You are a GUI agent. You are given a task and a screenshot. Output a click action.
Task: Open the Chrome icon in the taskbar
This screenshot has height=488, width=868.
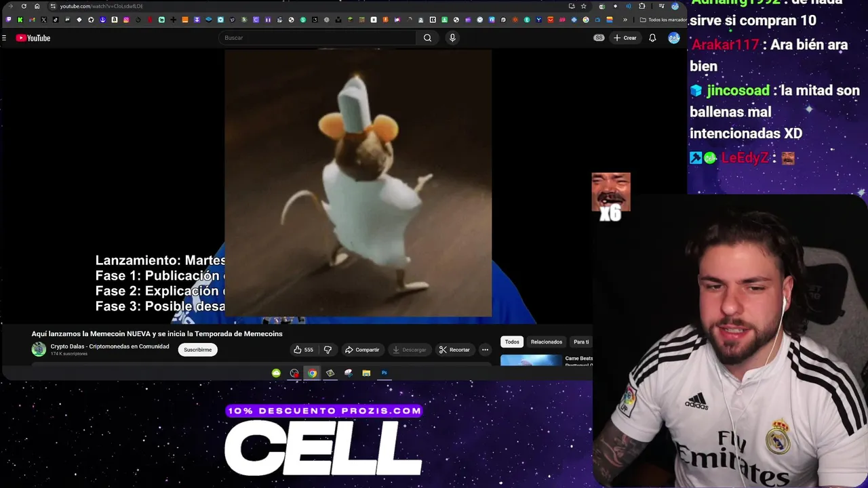[312, 373]
